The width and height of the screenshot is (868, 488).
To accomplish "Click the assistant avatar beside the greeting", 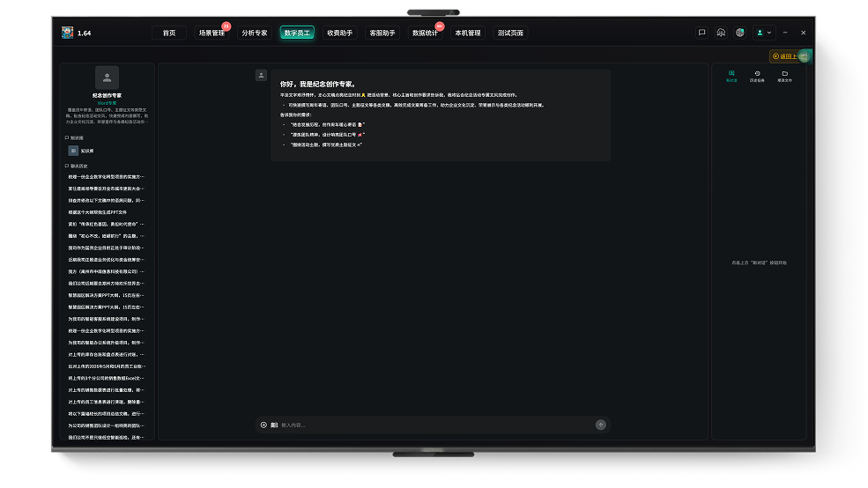I will tap(262, 75).
